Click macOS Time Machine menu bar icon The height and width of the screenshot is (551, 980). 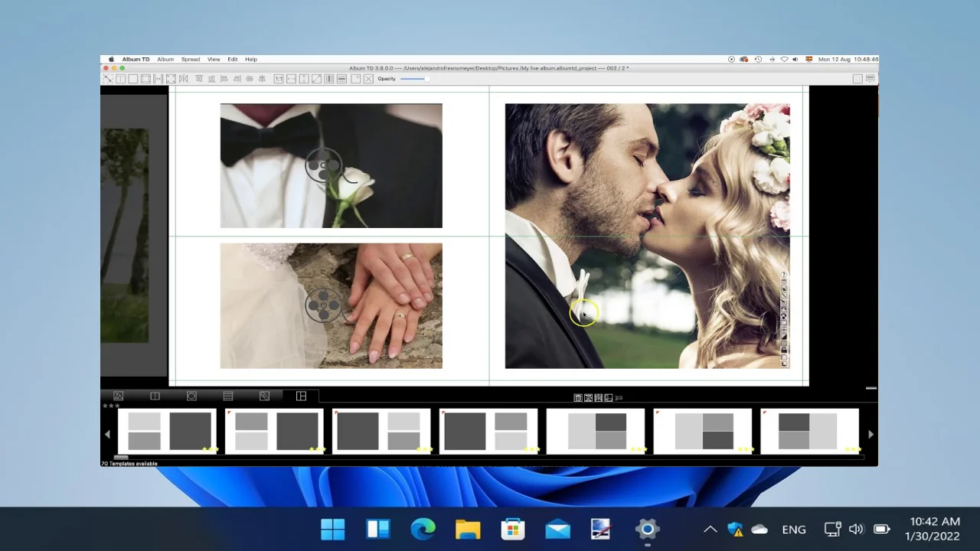click(x=758, y=59)
